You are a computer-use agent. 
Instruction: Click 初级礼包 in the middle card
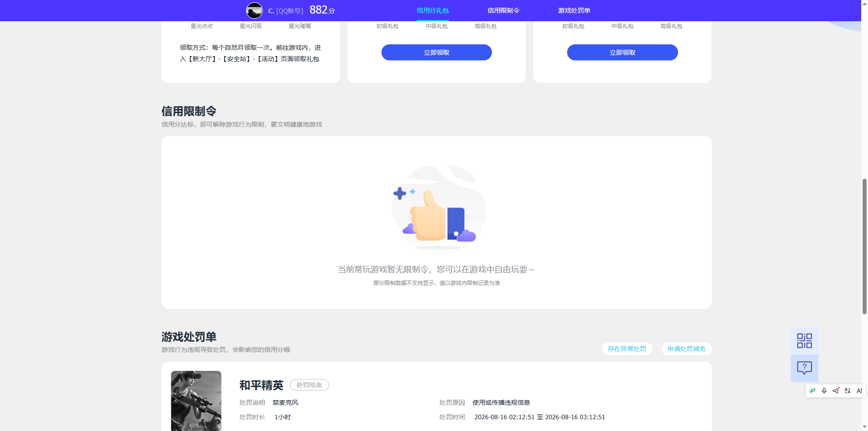pyautogui.click(x=387, y=26)
